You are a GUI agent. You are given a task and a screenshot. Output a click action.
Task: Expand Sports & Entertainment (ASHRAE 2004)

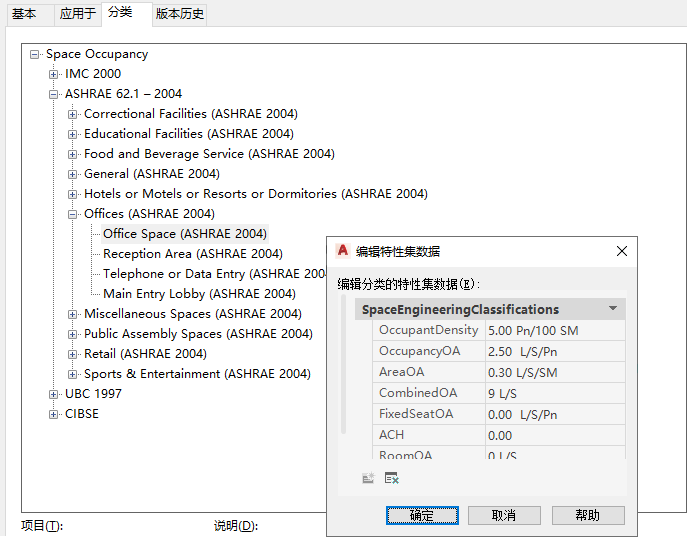click(72, 375)
